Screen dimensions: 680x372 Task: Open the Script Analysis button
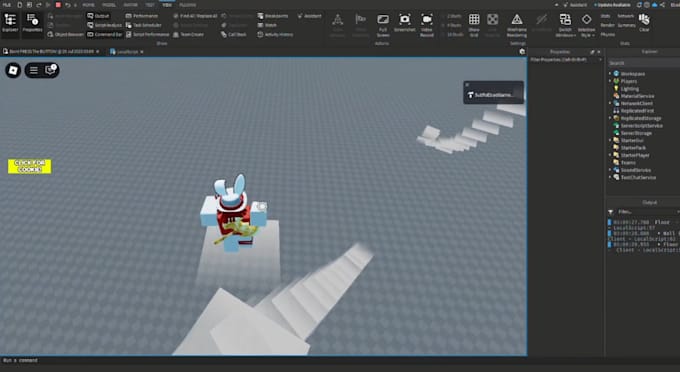pos(105,25)
